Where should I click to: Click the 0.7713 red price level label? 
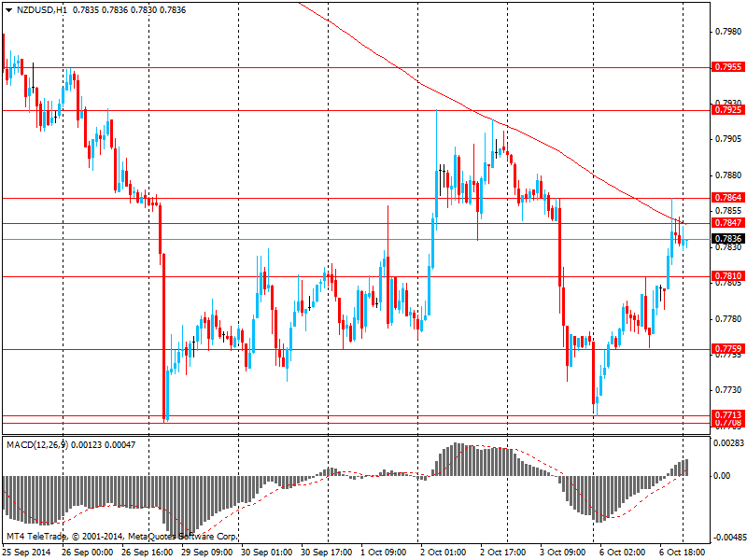728,414
